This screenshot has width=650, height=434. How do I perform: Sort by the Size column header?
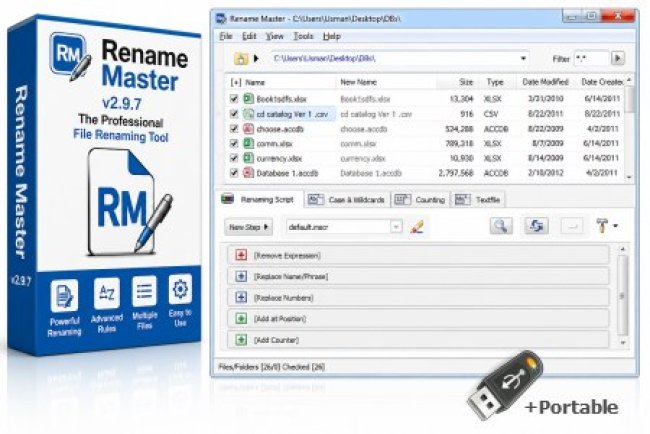466,82
